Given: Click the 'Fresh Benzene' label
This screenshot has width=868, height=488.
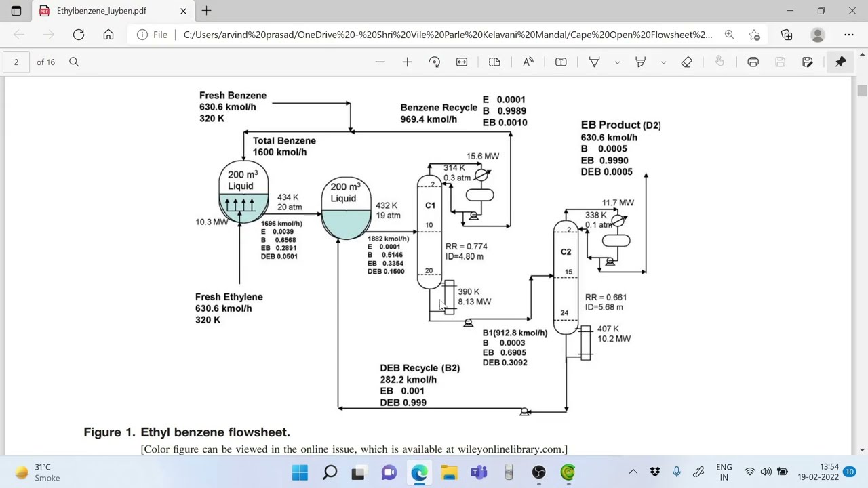Looking at the screenshot, I should coord(233,96).
